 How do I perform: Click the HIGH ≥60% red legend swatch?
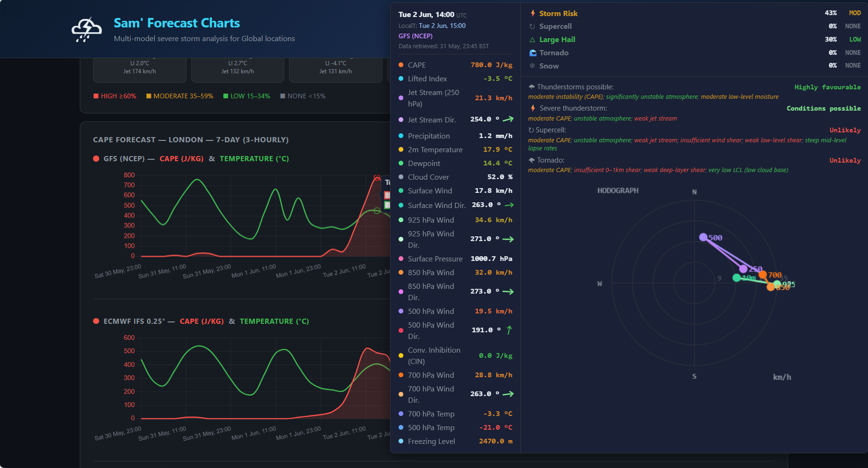point(96,96)
